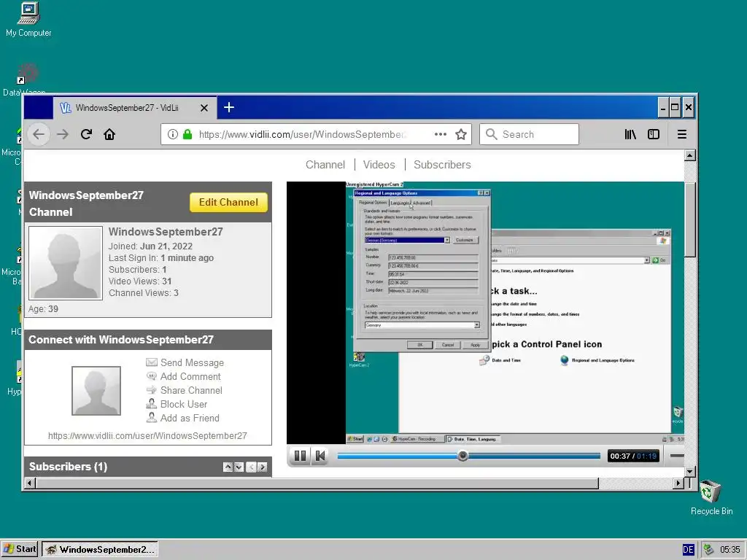Viewport: 747px width, 560px height.
Task: Open the Library icon in toolbar
Action: click(630, 134)
